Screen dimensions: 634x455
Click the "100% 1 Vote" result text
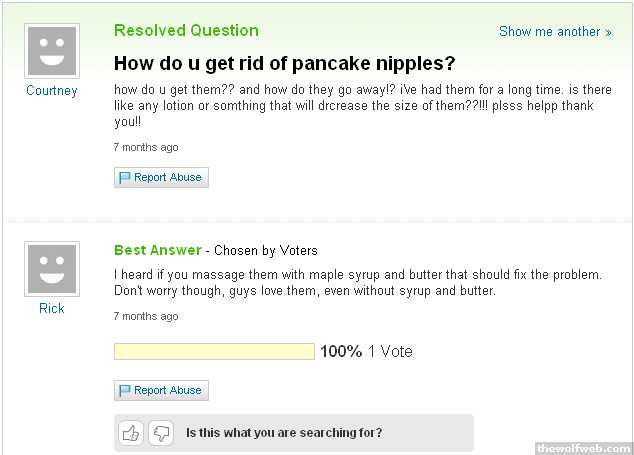[x=366, y=351]
